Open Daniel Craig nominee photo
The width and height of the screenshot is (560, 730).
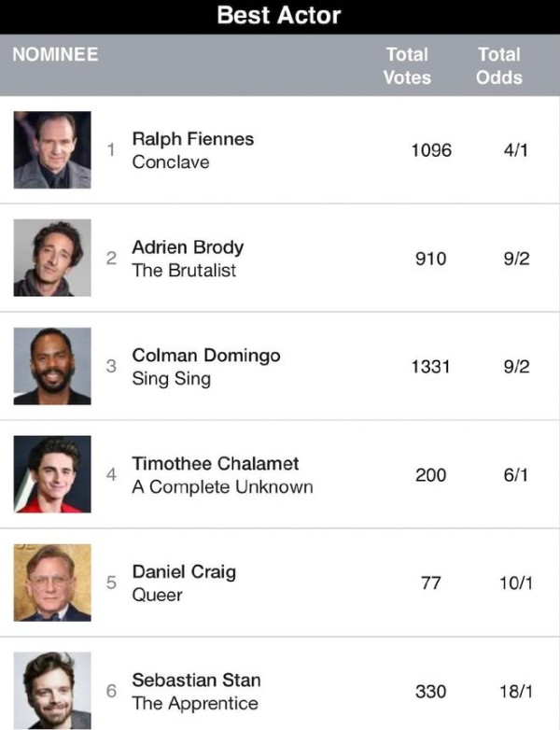pyautogui.click(x=52, y=583)
